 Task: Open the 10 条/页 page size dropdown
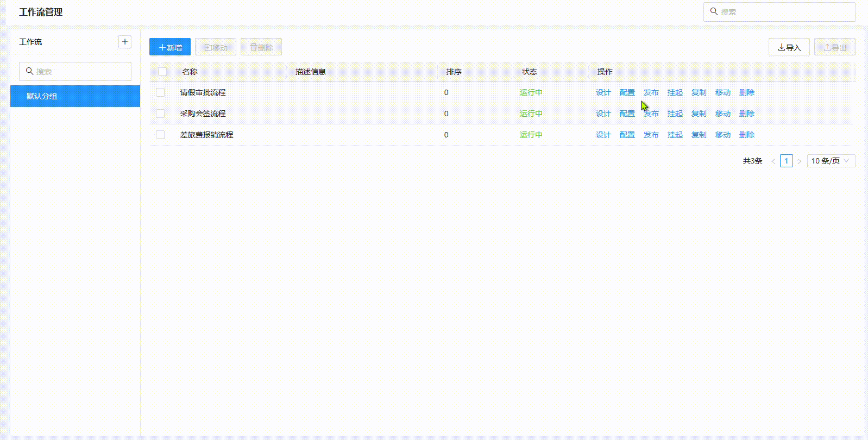click(831, 161)
